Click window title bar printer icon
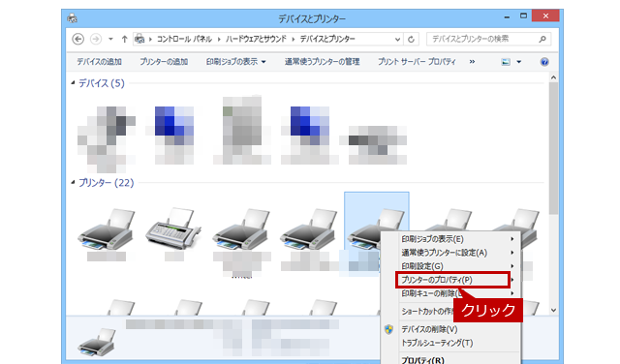 pos(72,18)
